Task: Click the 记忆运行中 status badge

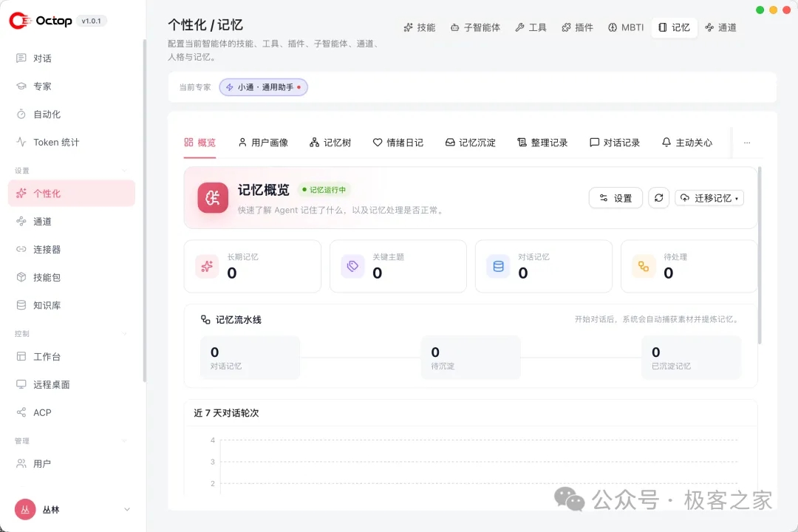Action: click(x=324, y=190)
